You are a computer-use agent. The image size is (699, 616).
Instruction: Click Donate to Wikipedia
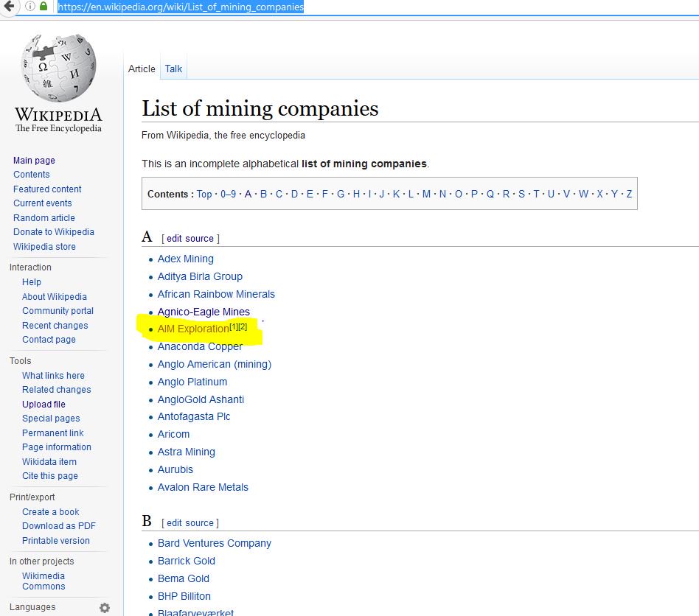click(54, 232)
